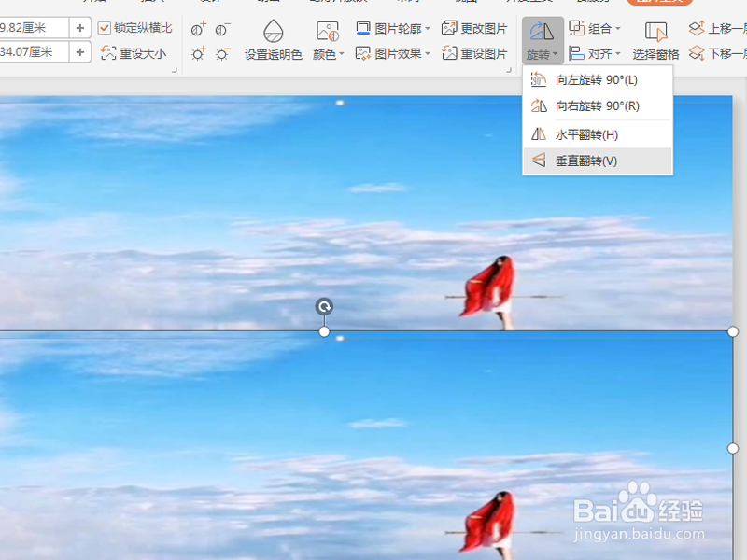Image resolution: width=747 pixels, height=560 pixels.
Task: Open Picture effects (图片效果) dropdown
Action: [x=393, y=53]
